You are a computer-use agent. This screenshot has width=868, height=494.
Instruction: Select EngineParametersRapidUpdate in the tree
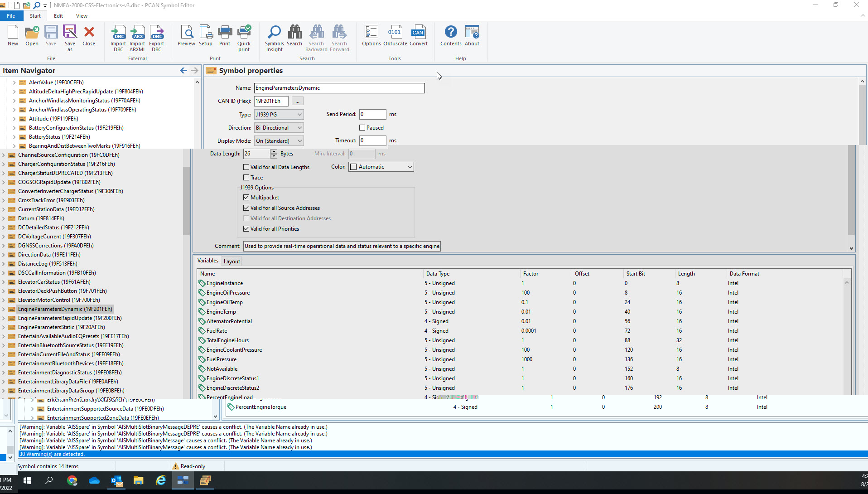(x=70, y=318)
